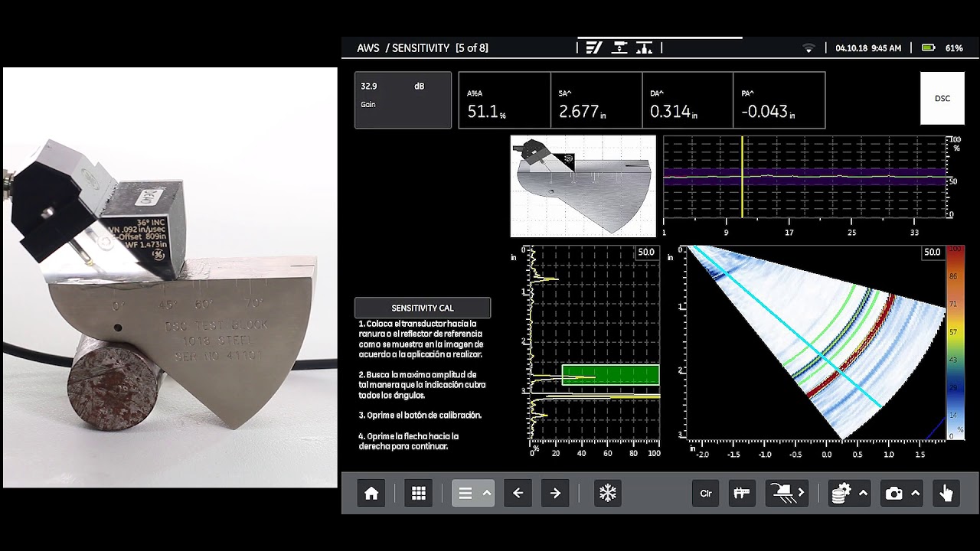Image resolution: width=980 pixels, height=551 pixels.
Task: Check the Wi-Fi status icon
Action: [808, 48]
